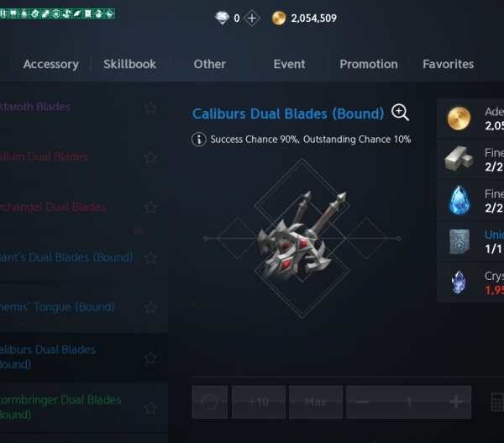Click the magnifier icon beside Caliburs Dual Blades

click(x=400, y=113)
